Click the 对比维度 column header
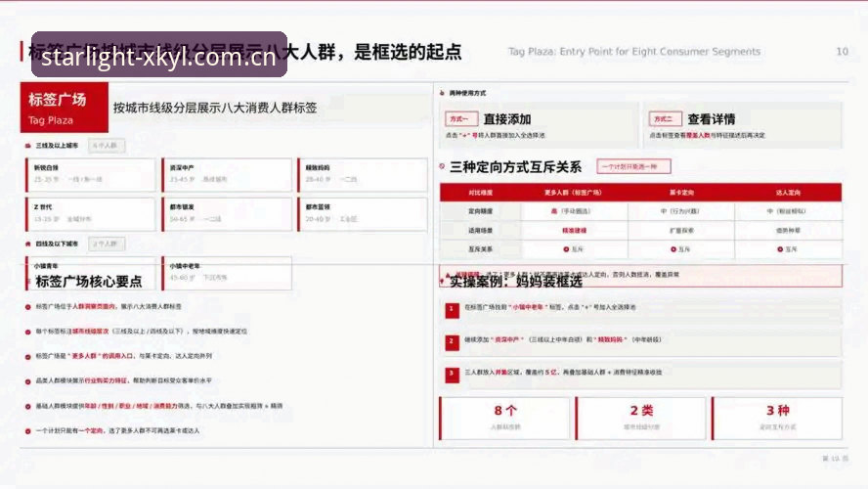This screenshot has width=868, height=489. (x=481, y=193)
